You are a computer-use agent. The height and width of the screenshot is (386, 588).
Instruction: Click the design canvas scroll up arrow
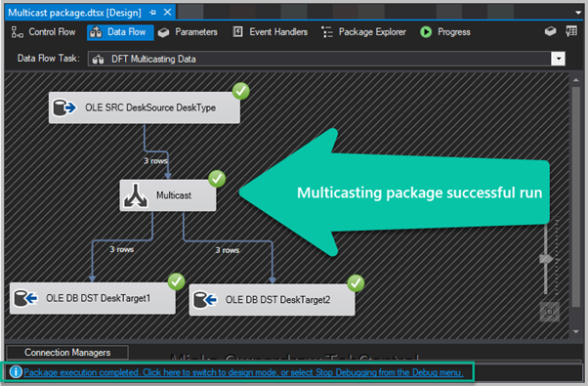click(576, 80)
